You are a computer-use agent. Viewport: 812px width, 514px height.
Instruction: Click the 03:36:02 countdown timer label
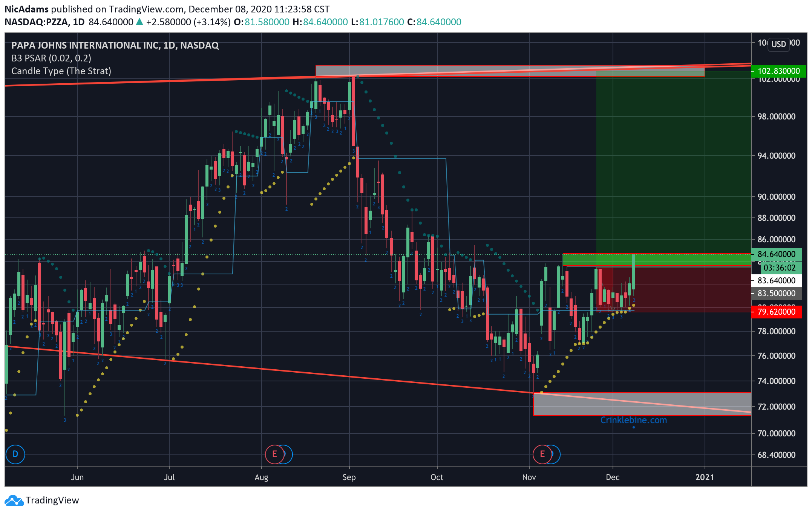click(781, 268)
